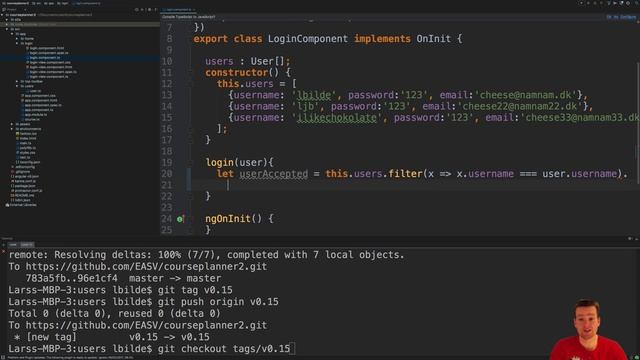Image resolution: width=640 pixels, height=360 pixels.
Task: Expand the home folder
Action: pyautogui.click(x=17, y=39)
